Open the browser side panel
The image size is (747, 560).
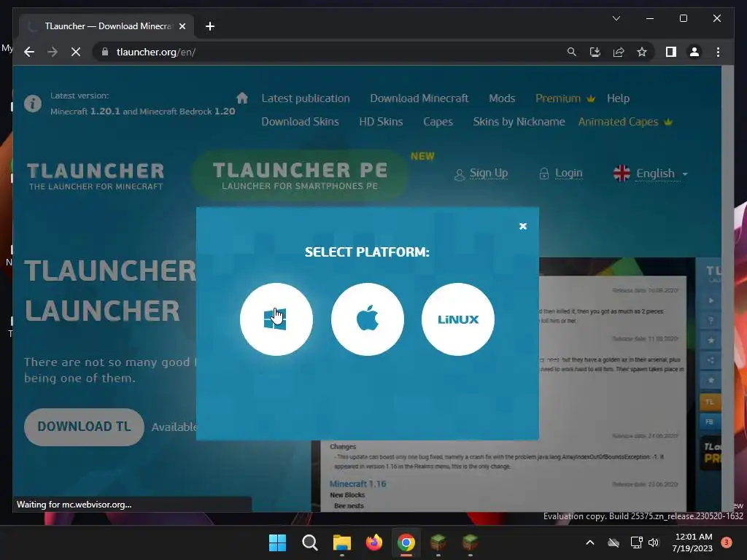coord(671,52)
